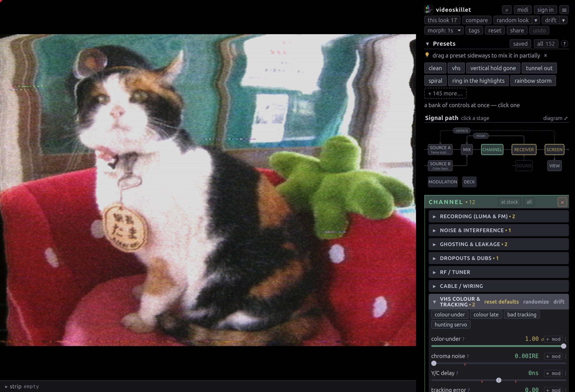The image size is (575, 392).
Task: Toggle the midi button
Action: click(x=523, y=10)
